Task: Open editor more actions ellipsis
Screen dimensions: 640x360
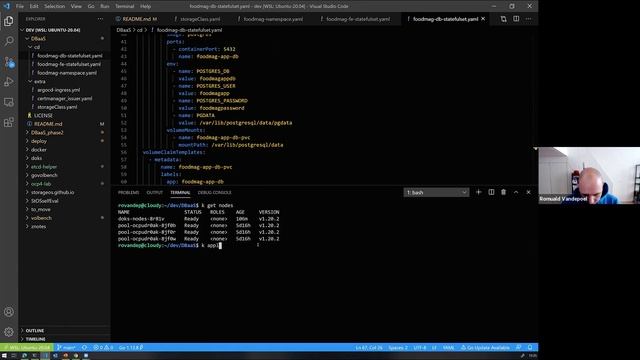Action: [528, 19]
